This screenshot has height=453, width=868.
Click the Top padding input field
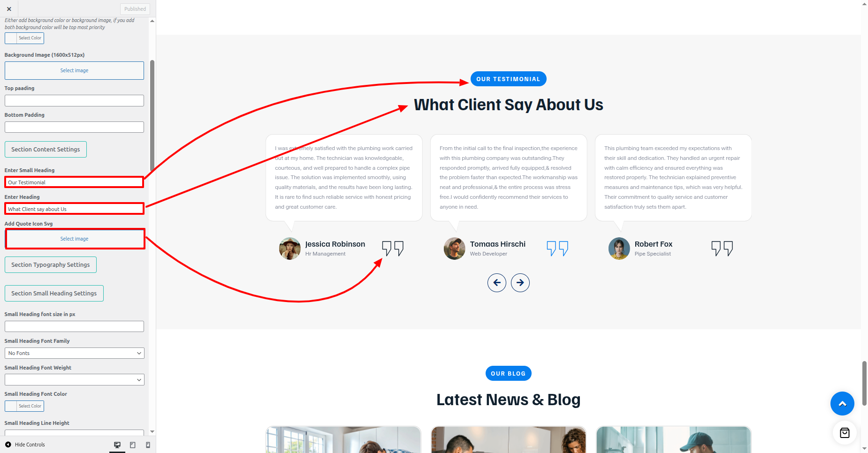point(74,100)
